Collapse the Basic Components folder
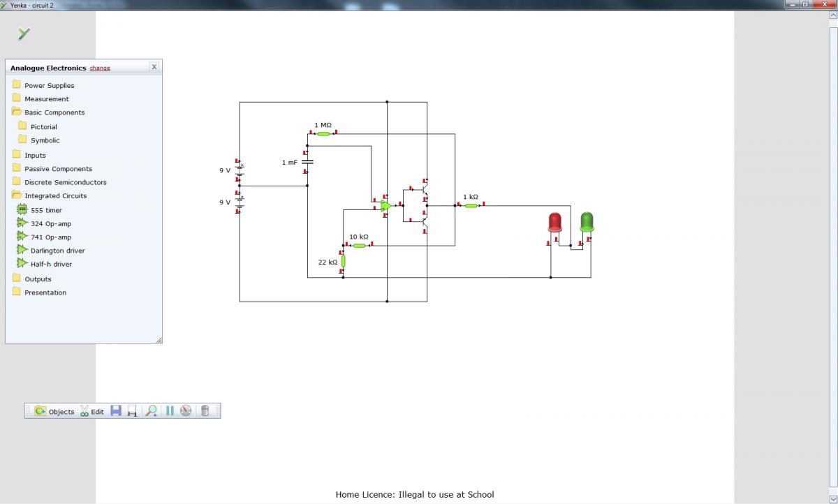 48,112
